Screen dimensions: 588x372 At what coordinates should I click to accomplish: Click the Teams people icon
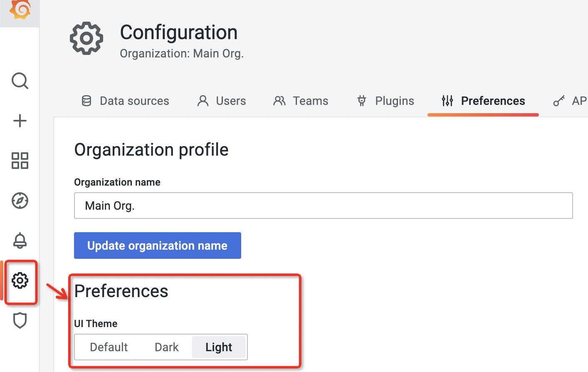click(x=279, y=101)
